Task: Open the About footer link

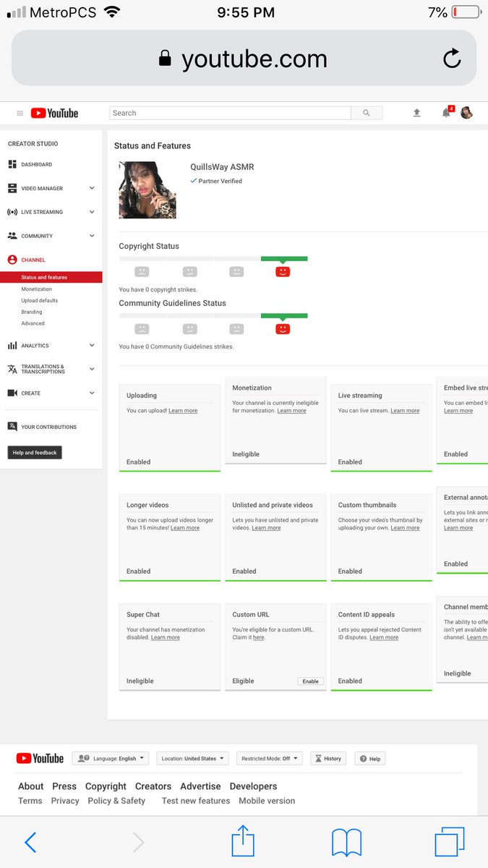Action: pos(31,786)
